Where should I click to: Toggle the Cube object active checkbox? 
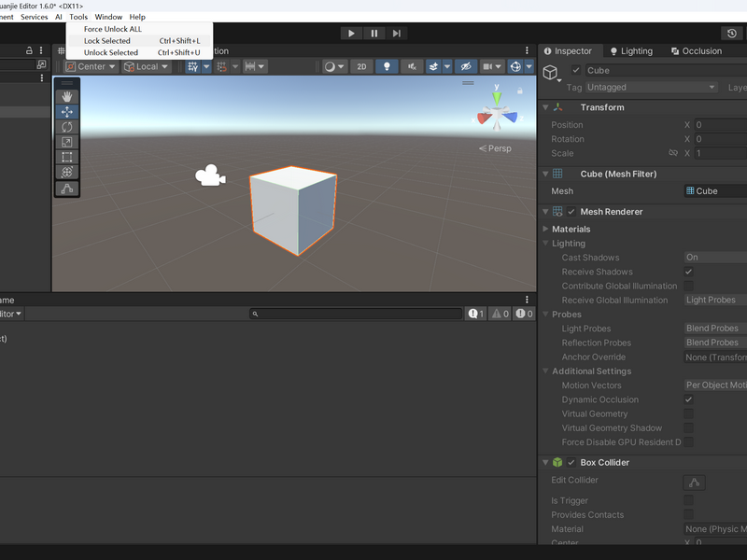click(576, 71)
